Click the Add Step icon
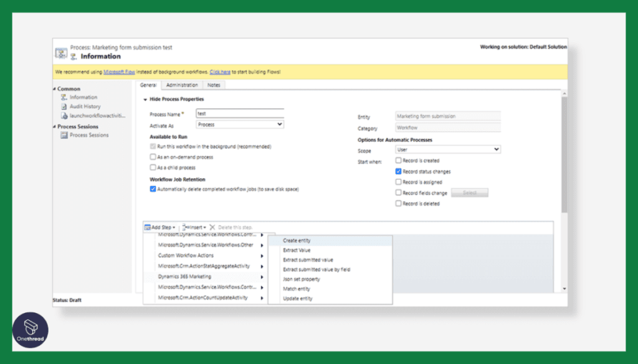Viewport: 638px width, 364px height. (147, 228)
